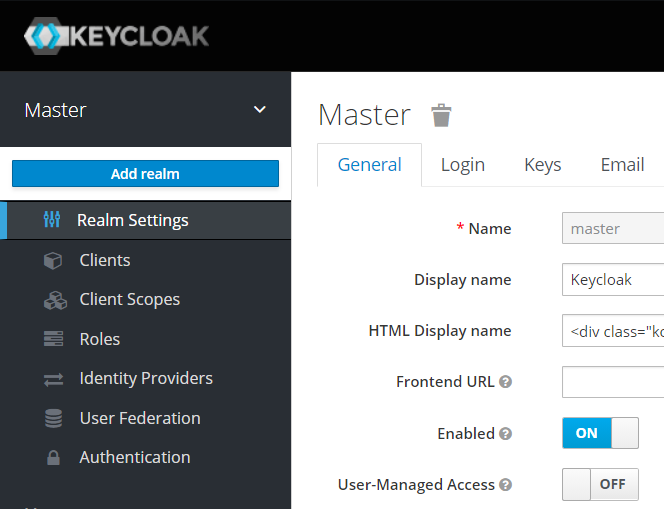Click the Client Scopes cubes icon
The width and height of the screenshot is (664, 509).
tap(55, 300)
